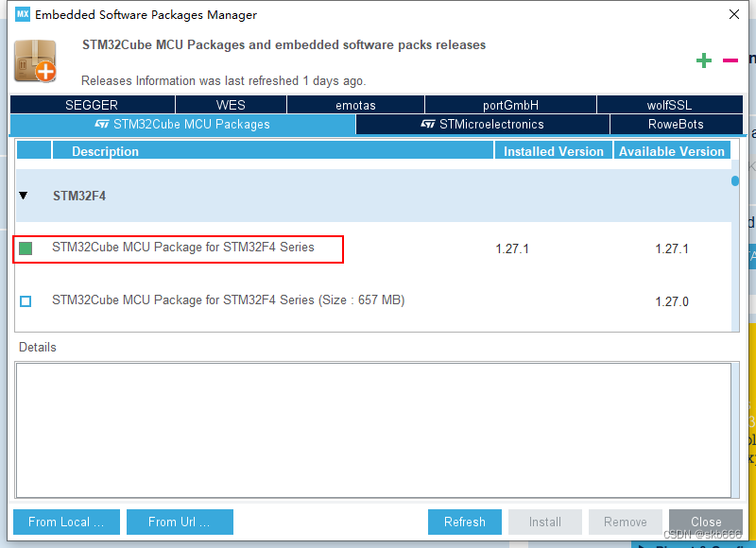Image resolution: width=756 pixels, height=548 pixels.
Task: Click the red minus icon
Action: [x=730, y=60]
